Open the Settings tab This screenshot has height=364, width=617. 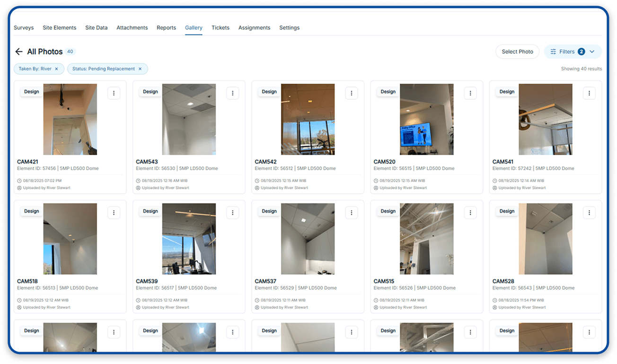(289, 28)
